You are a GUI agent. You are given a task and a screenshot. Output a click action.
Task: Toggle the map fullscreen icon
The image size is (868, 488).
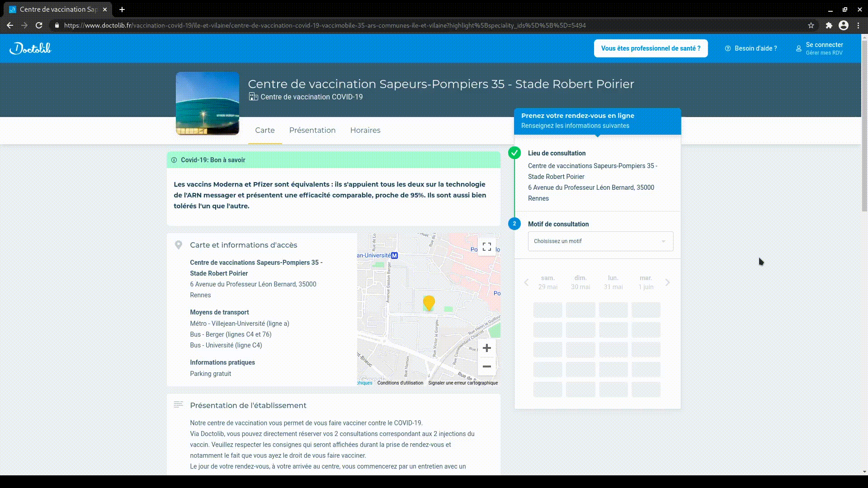pyautogui.click(x=487, y=247)
